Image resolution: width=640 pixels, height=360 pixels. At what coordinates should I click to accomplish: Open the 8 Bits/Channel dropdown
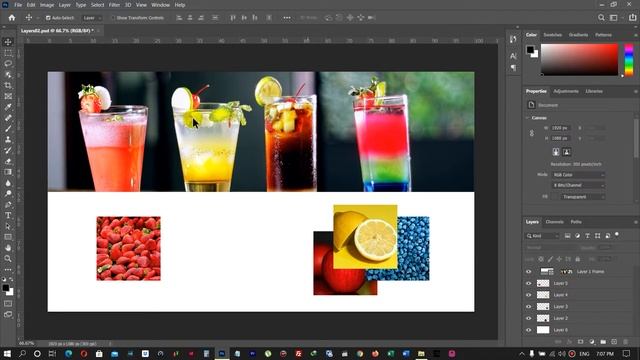tap(578, 185)
